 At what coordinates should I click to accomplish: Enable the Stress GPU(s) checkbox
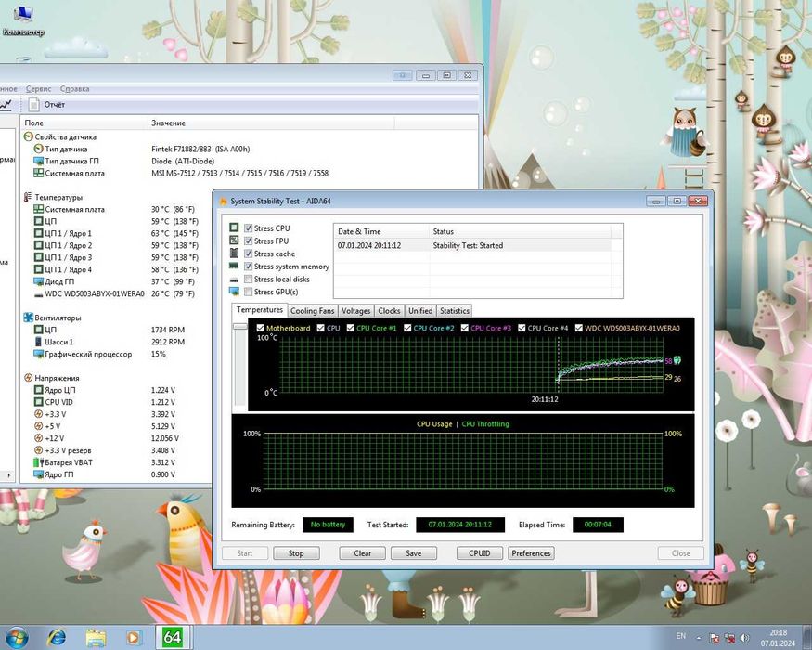[249, 292]
